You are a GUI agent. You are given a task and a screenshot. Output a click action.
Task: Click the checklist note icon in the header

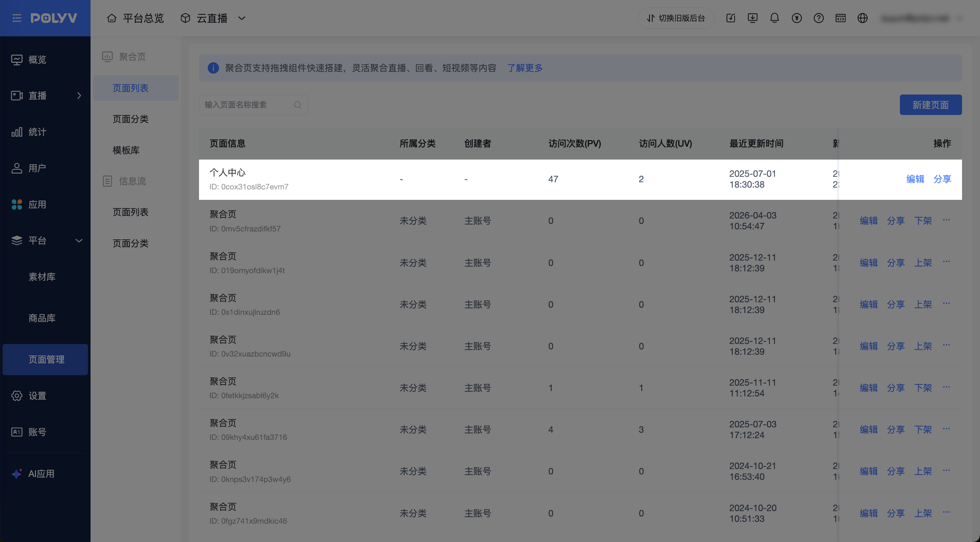[730, 18]
